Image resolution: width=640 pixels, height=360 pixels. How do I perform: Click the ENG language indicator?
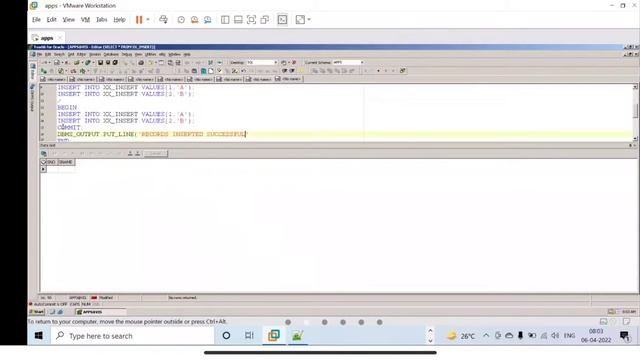[569, 336]
